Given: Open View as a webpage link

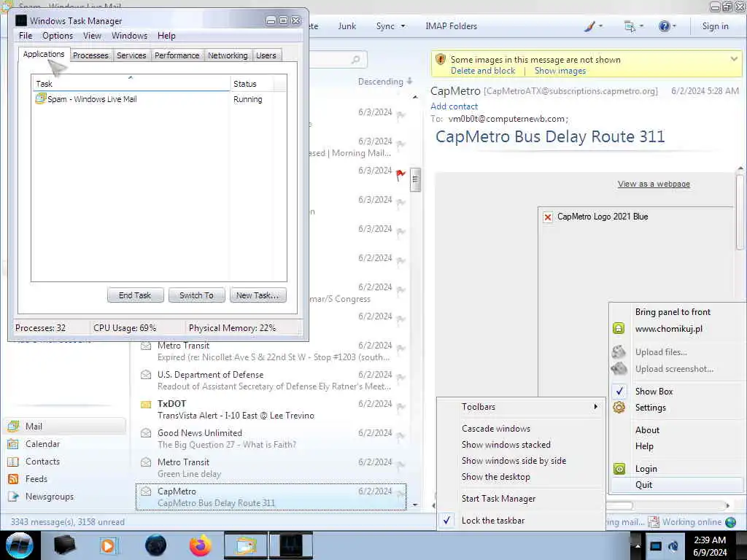Looking at the screenshot, I should coord(654,184).
